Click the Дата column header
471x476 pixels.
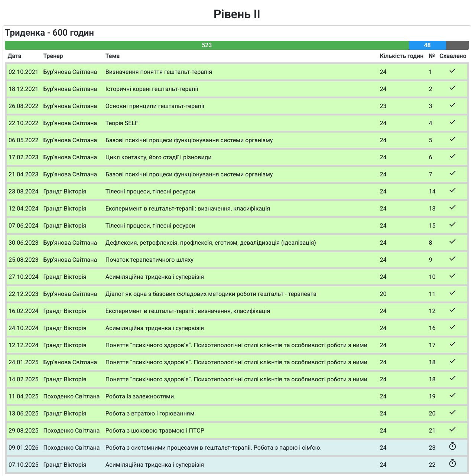click(14, 56)
